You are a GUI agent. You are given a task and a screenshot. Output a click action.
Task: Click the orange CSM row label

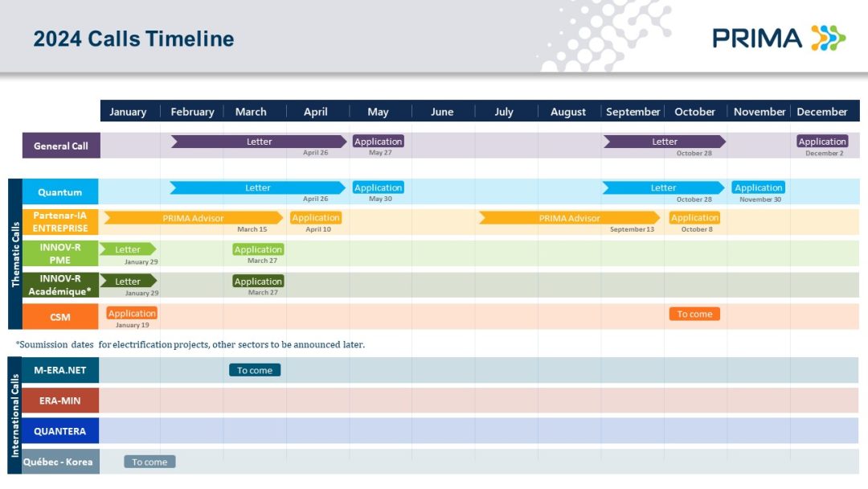click(61, 317)
